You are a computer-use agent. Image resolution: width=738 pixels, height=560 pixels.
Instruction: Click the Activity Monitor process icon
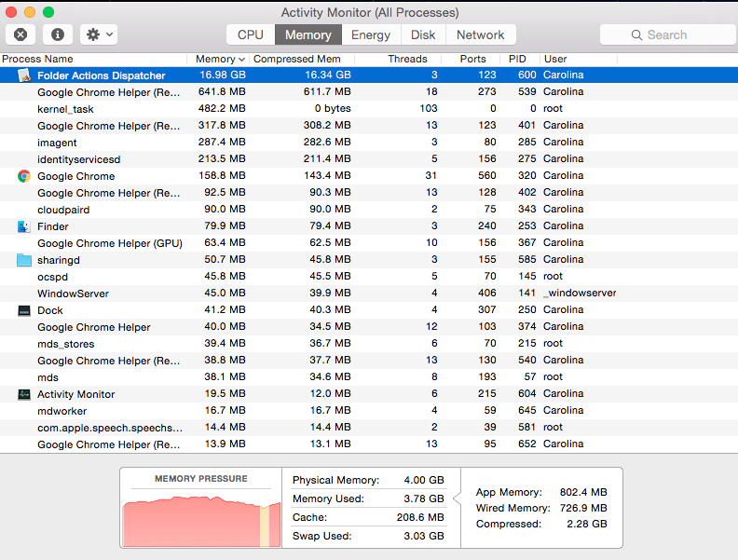click(24, 394)
